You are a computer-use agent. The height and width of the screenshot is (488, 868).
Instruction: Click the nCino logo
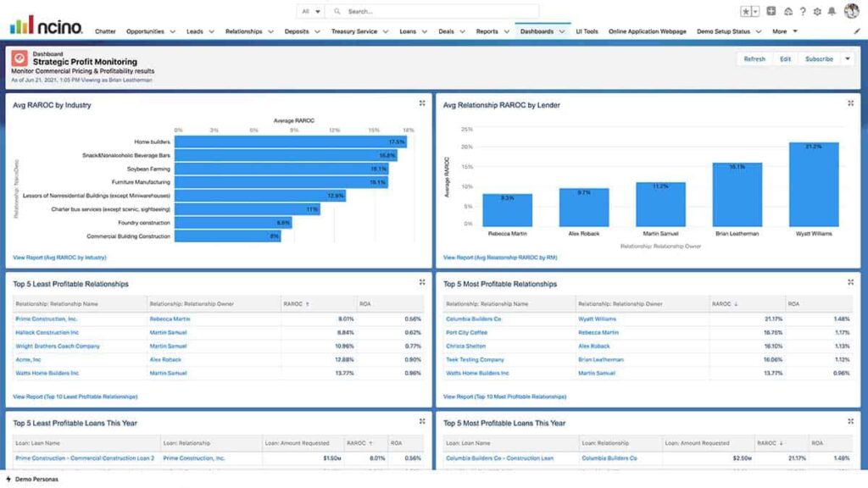(46, 25)
